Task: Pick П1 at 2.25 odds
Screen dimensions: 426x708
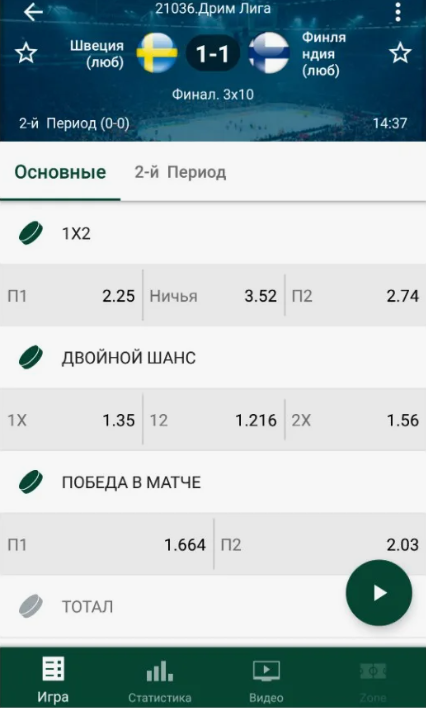Action: (x=71, y=296)
